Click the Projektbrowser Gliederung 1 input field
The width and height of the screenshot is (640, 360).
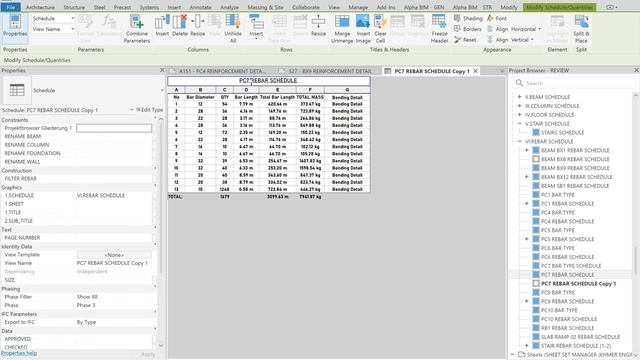[x=114, y=128]
